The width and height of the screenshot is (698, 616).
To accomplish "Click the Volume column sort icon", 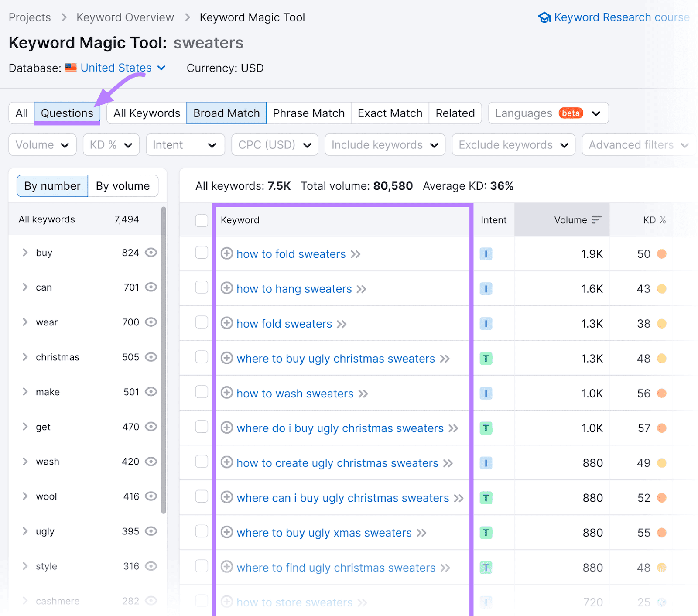I will 598,220.
